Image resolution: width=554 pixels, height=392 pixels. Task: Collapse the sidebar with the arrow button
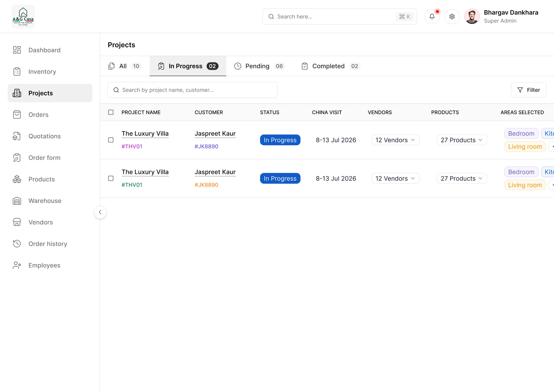(100, 212)
